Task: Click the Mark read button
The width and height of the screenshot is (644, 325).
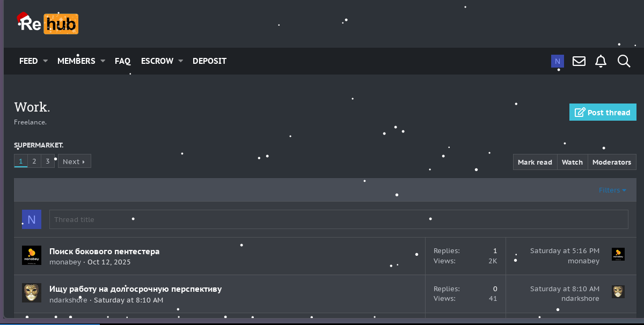Action: [535, 162]
